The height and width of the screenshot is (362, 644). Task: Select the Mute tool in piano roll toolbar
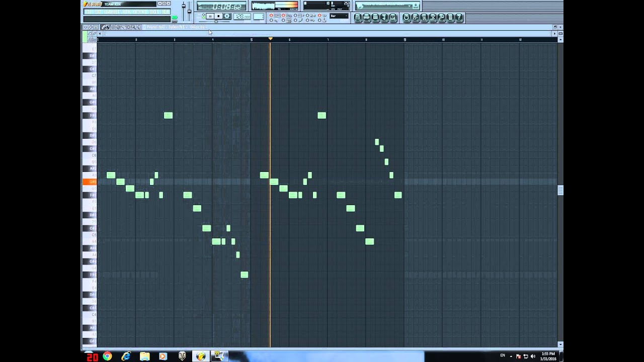(x=118, y=27)
